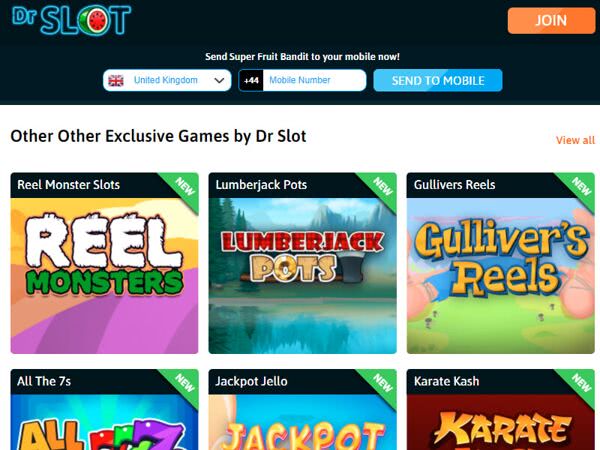Open the Karate Kash game tile
The width and height of the screenshot is (600, 450).
(x=501, y=409)
